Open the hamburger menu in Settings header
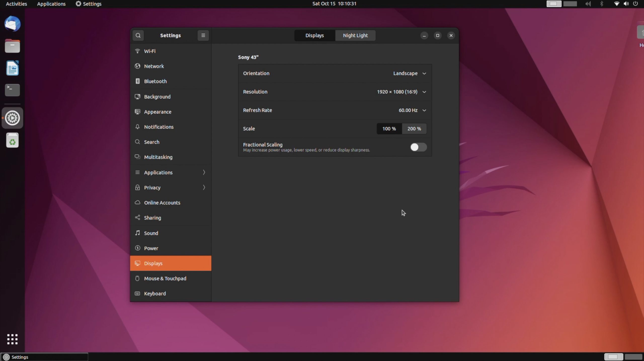 [203, 35]
